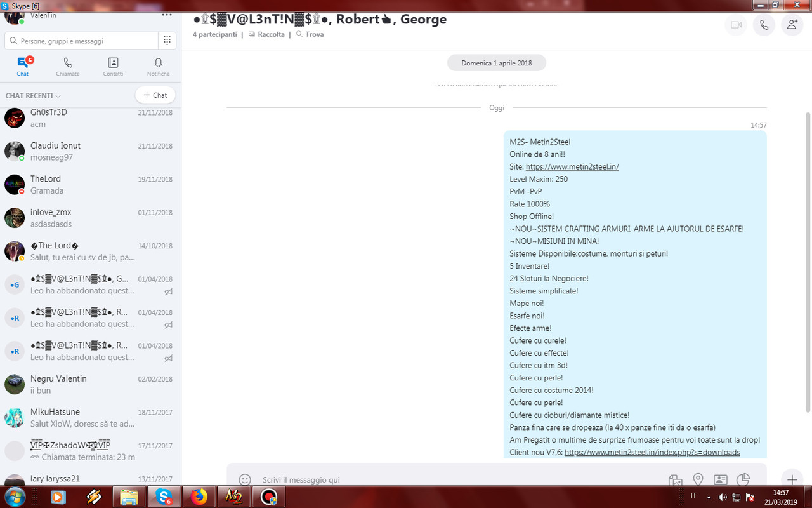Open the metin2steel.in site link

click(572, 167)
